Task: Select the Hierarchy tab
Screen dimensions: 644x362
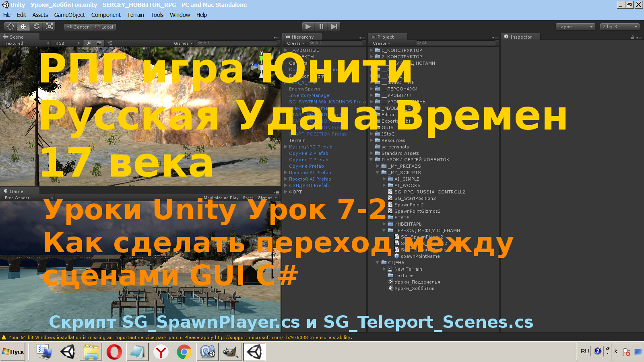Action: [302, 37]
